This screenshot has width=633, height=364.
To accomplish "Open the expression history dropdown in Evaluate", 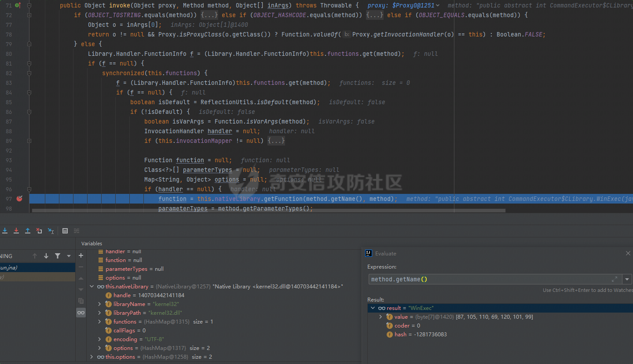I will click(x=627, y=279).
